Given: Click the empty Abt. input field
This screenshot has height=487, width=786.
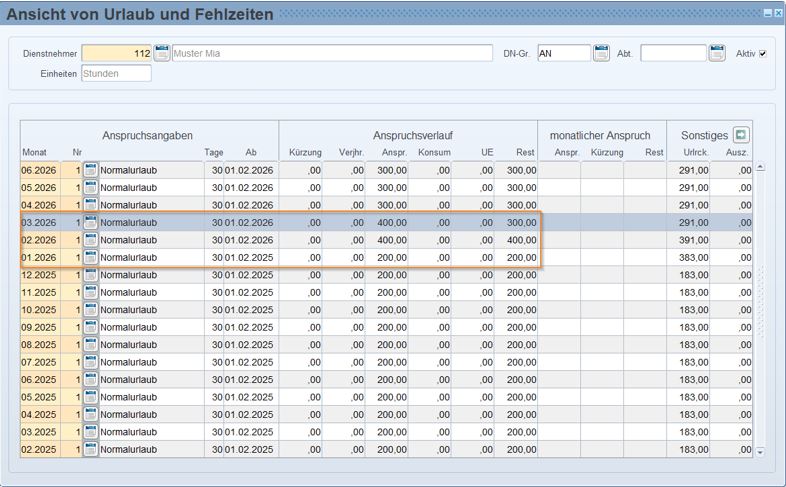Looking at the screenshot, I should click(673, 53).
